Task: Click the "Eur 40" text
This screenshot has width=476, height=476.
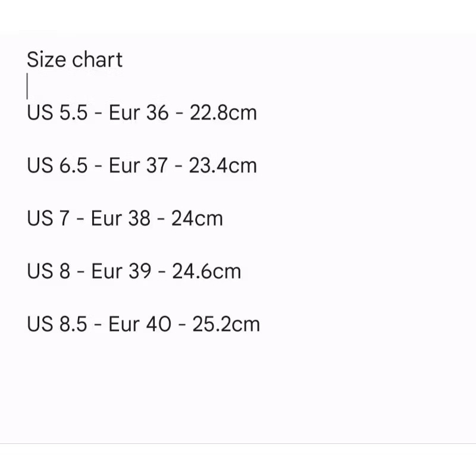Action: pos(140,324)
